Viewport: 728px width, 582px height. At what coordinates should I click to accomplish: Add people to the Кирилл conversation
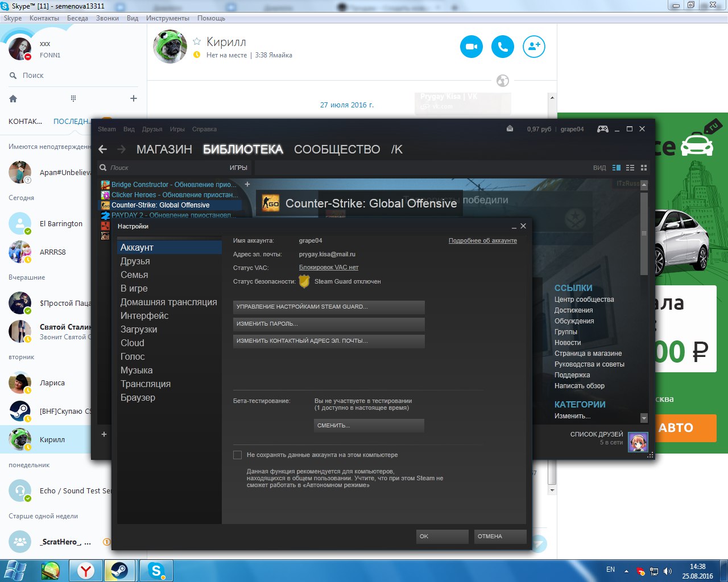[x=534, y=47]
